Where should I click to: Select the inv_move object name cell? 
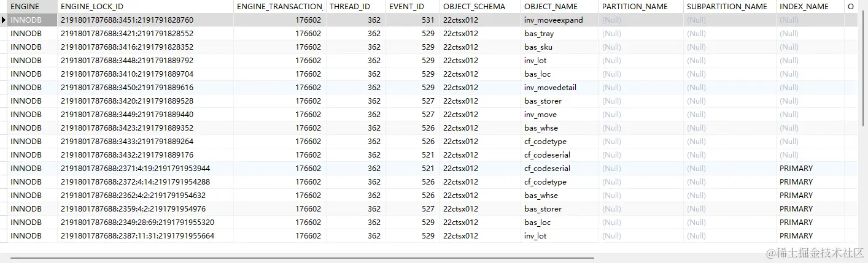pyautogui.click(x=560, y=115)
